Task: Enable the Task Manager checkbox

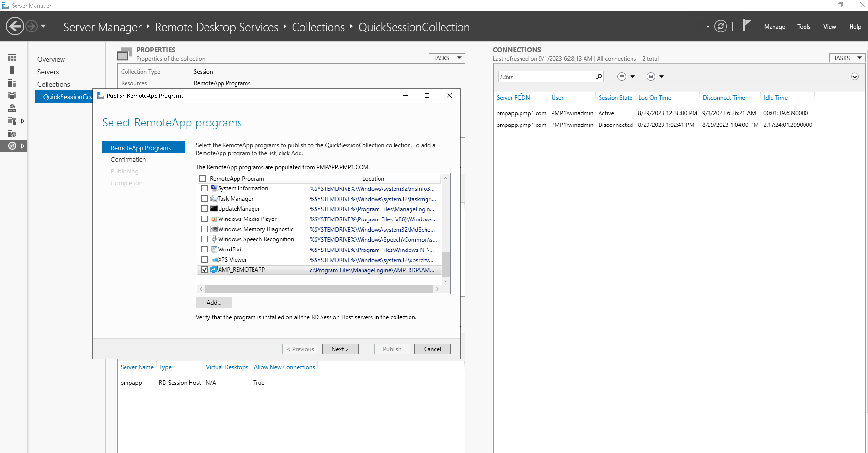Action: point(205,199)
